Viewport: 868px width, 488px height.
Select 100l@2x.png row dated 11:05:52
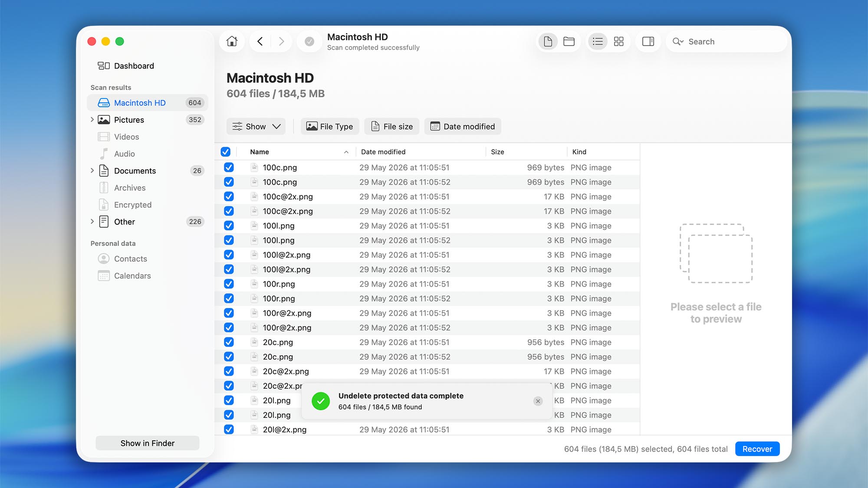pyautogui.click(x=427, y=269)
